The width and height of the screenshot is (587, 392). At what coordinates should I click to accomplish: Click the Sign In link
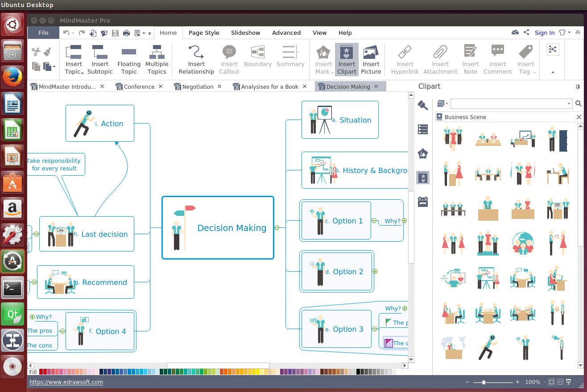coord(544,33)
